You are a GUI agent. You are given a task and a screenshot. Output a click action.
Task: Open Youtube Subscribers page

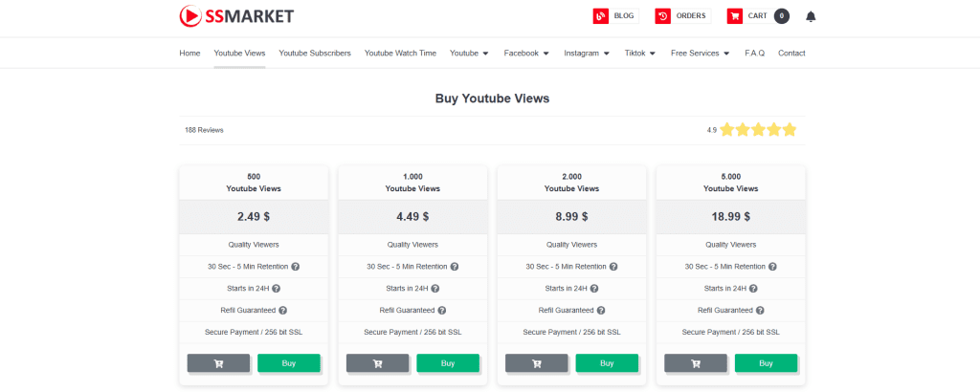tap(315, 53)
